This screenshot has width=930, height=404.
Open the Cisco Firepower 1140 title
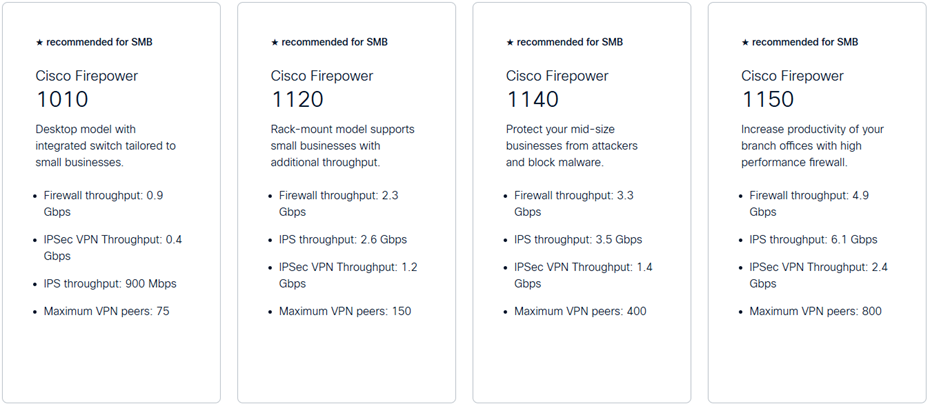(x=557, y=90)
